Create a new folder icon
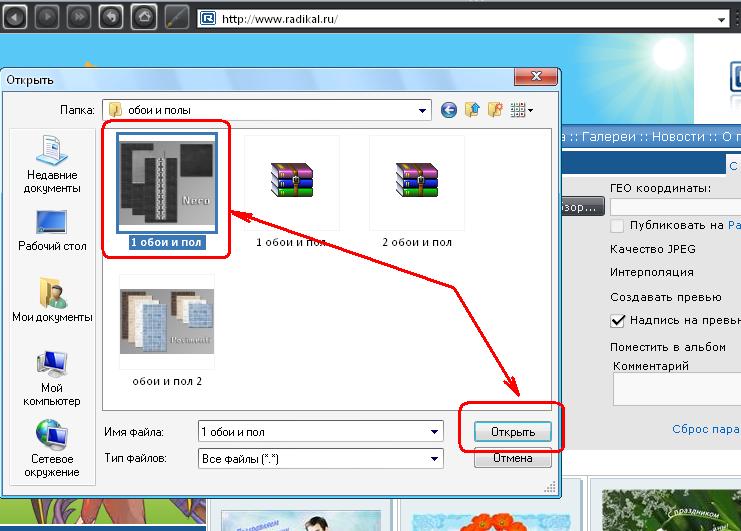This screenshot has height=531, width=741. pos(495,110)
